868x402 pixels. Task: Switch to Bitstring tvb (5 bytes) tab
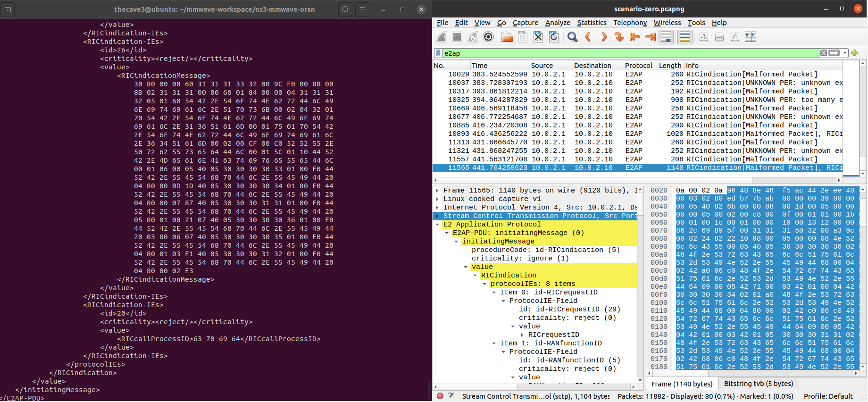coord(758,384)
